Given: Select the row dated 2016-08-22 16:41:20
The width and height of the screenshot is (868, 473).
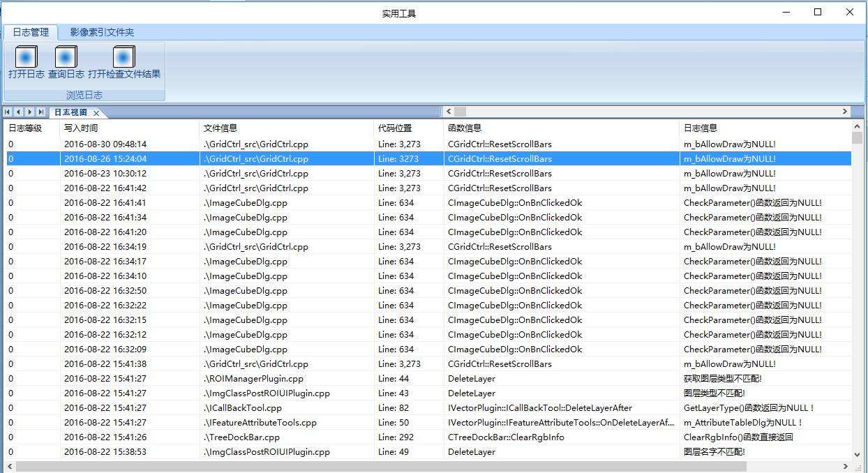Looking at the screenshot, I should coord(429,232).
